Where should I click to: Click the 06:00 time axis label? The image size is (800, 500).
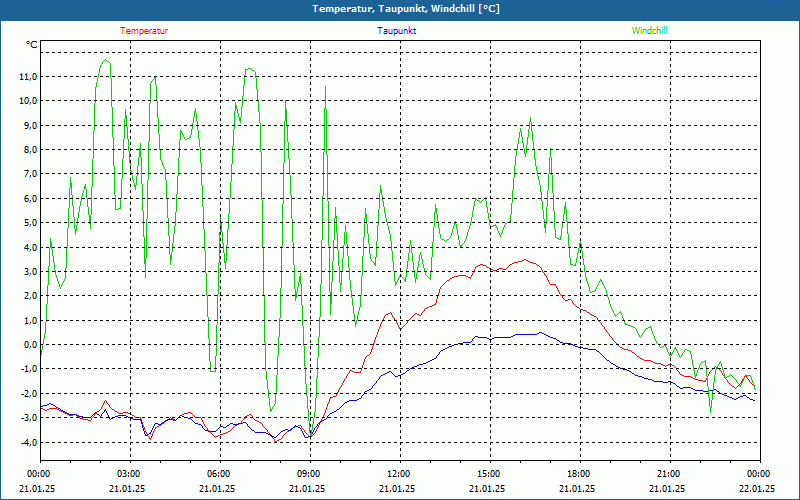pyautogui.click(x=217, y=473)
